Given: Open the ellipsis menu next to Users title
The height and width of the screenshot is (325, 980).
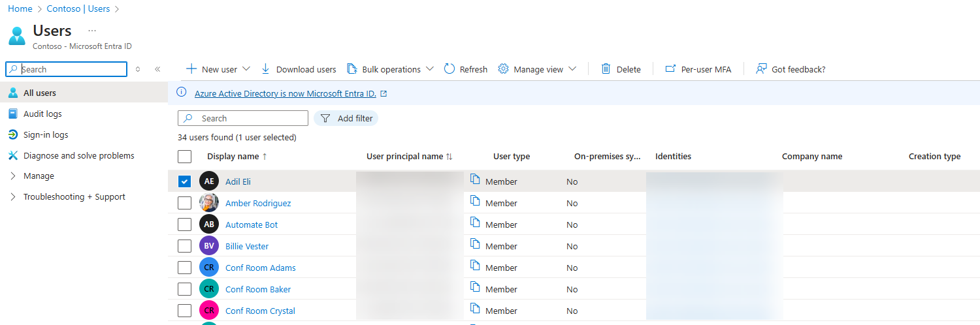Looking at the screenshot, I should (x=92, y=31).
